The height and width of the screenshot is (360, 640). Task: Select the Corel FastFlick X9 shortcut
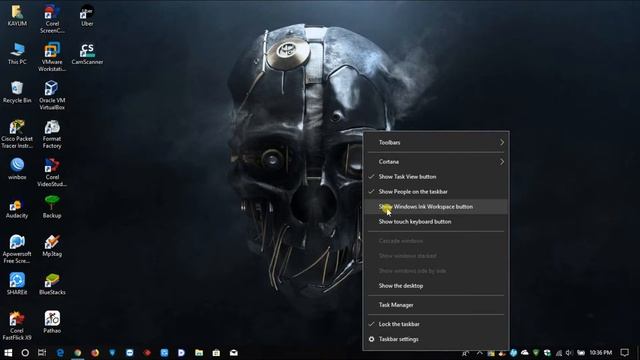point(17,326)
